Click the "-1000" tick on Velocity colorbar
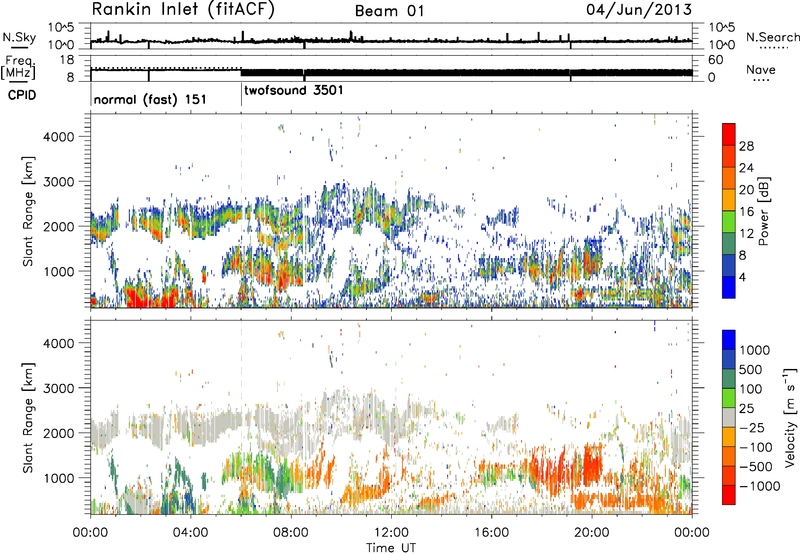 pos(759,486)
